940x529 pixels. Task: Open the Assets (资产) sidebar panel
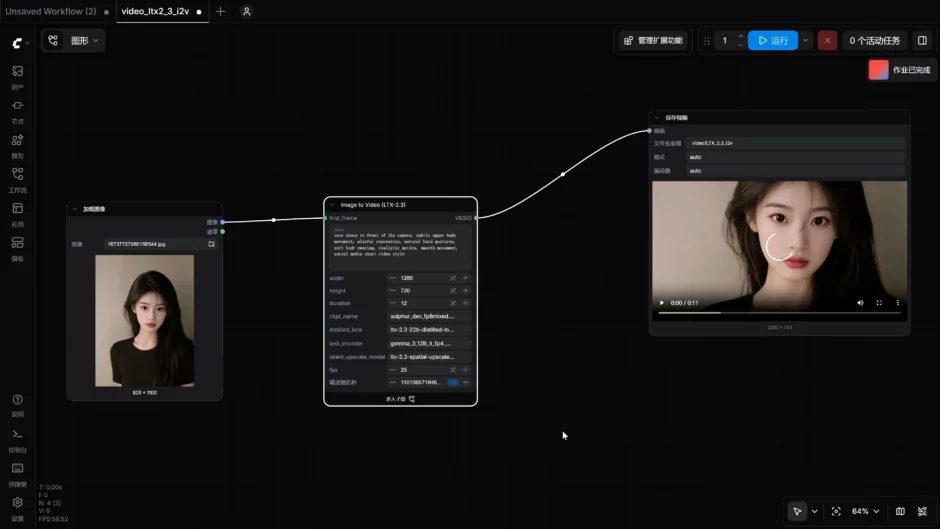point(17,77)
